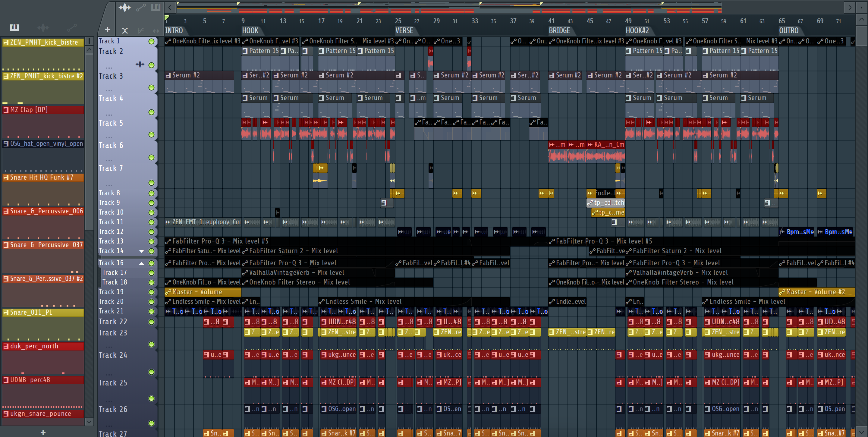Viewport: 868px width, 437px height.
Task: Jump to the BRIDGE section marker
Action: 559,31
